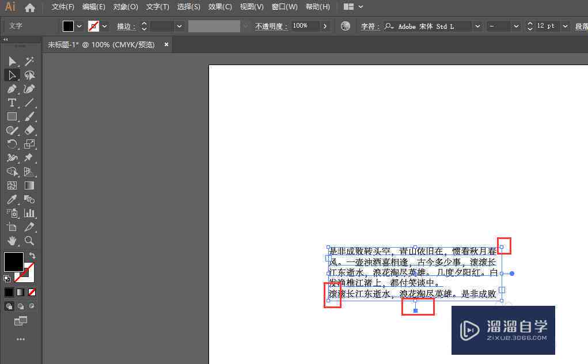Select the Artboard tool
Image resolution: width=588 pixels, height=364 pixels.
[12, 227]
